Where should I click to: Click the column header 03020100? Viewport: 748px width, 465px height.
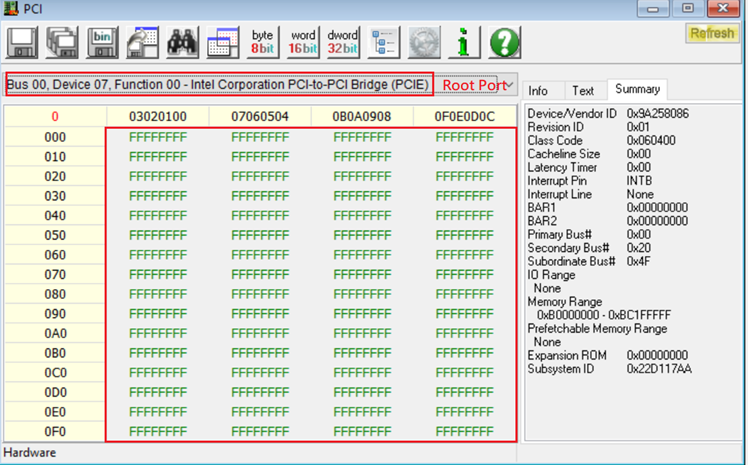point(157,116)
